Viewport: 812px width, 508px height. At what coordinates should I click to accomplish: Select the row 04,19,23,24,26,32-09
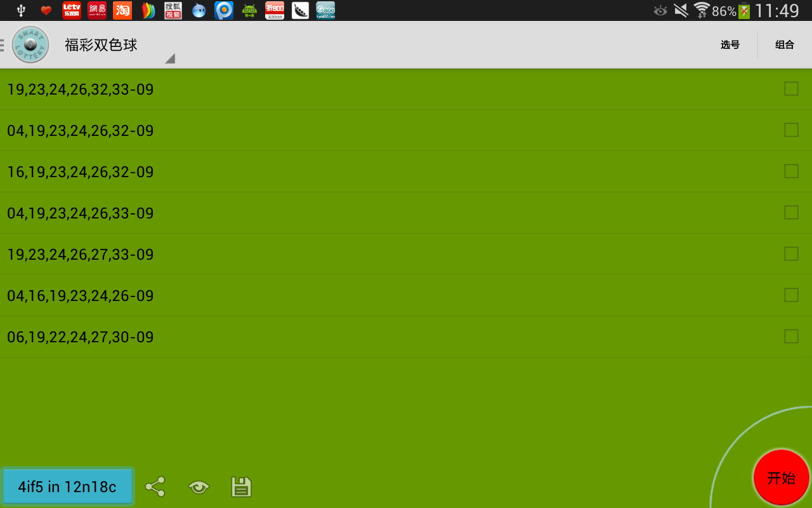(x=406, y=130)
